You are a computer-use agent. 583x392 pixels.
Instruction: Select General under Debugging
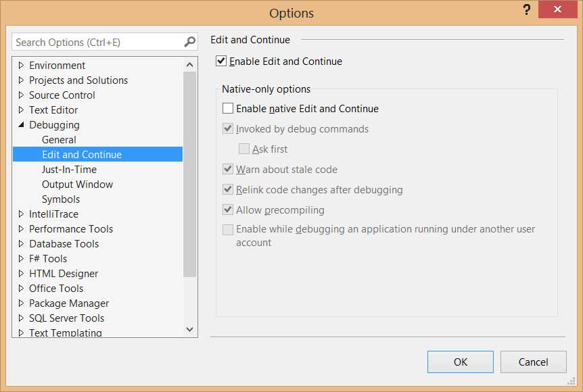59,140
